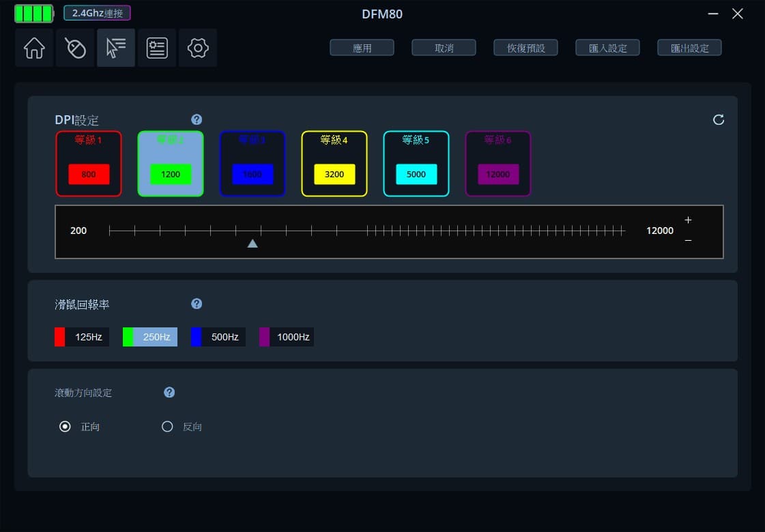Click the 12000 maximum DPI label
This screenshot has height=532, width=765.
(660, 231)
